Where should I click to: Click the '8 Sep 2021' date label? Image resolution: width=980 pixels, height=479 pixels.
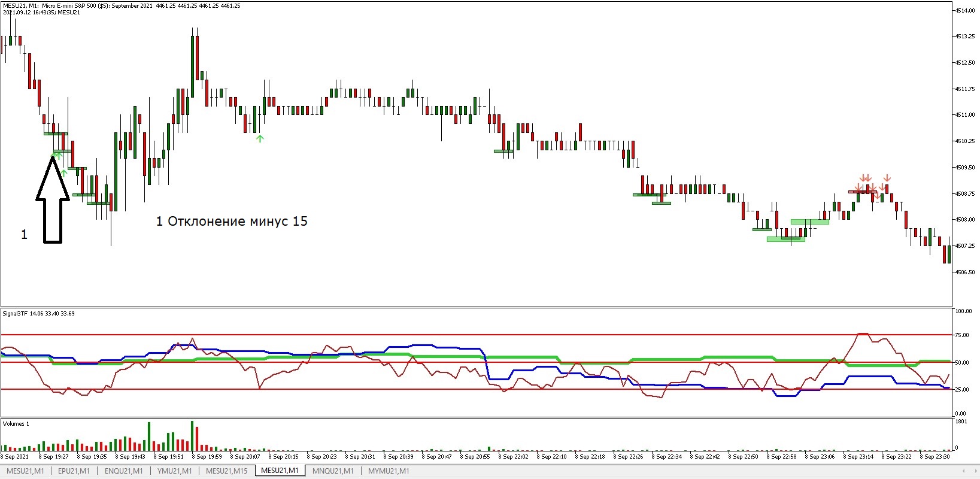16,457
